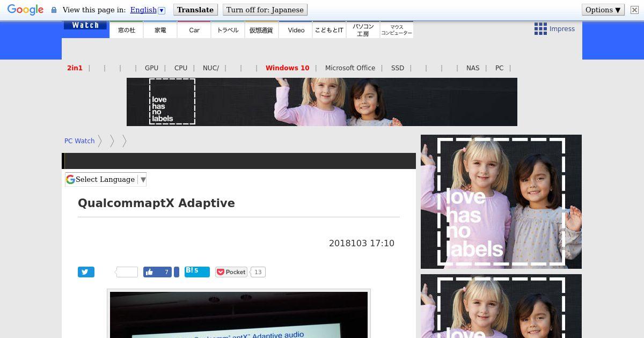Open the 2in1 topic link

(x=75, y=68)
